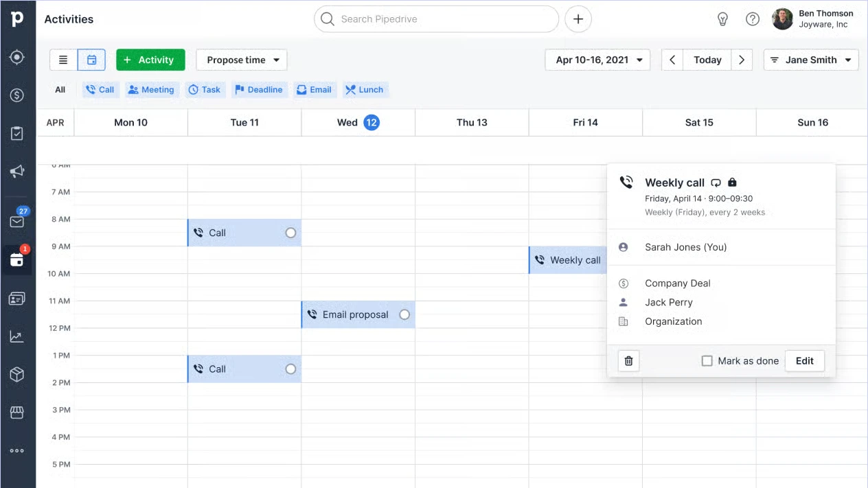
Task: Open Marketplace store icon in sidebar
Action: pos(17,413)
